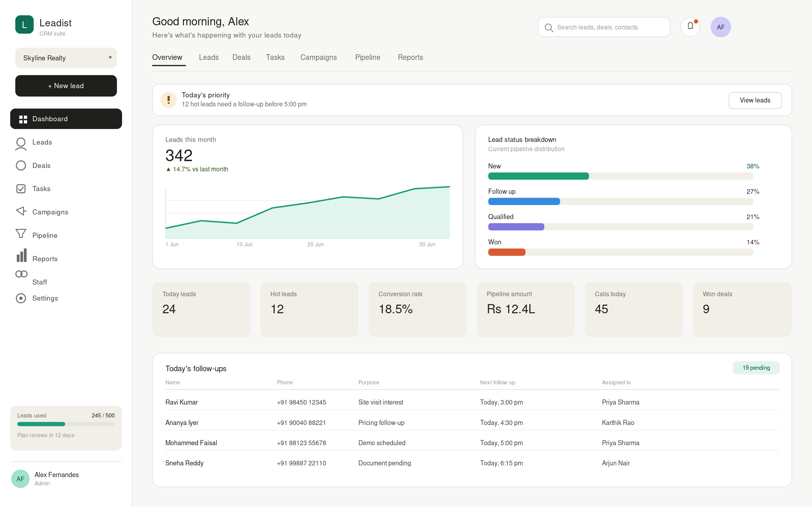Image resolution: width=812 pixels, height=507 pixels.
Task: Click the exclamation priority alert icon
Action: [168, 100]
